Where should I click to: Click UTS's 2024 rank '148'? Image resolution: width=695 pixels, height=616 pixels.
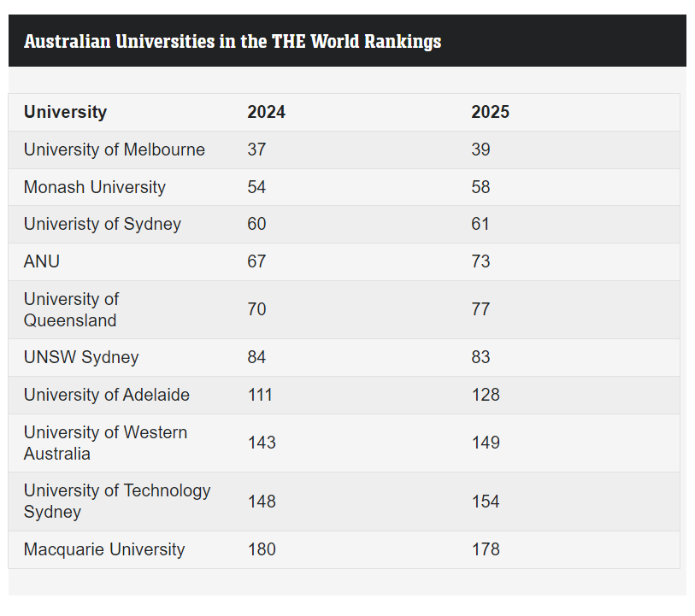(262, 502)
